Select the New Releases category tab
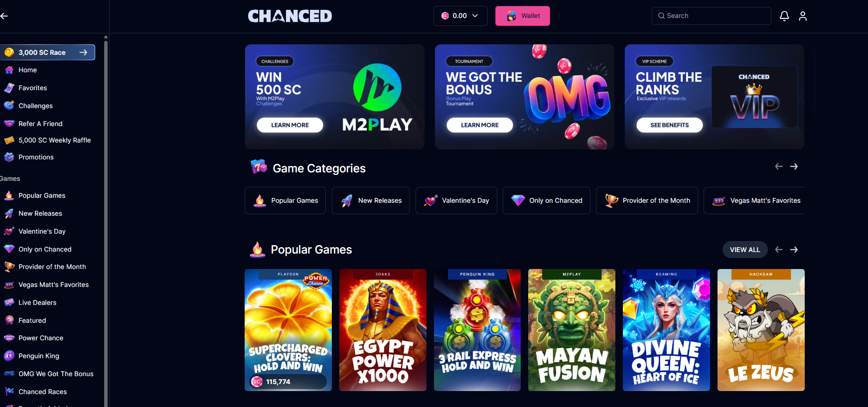This screenshot has width=868, height=407. point(371,200)
